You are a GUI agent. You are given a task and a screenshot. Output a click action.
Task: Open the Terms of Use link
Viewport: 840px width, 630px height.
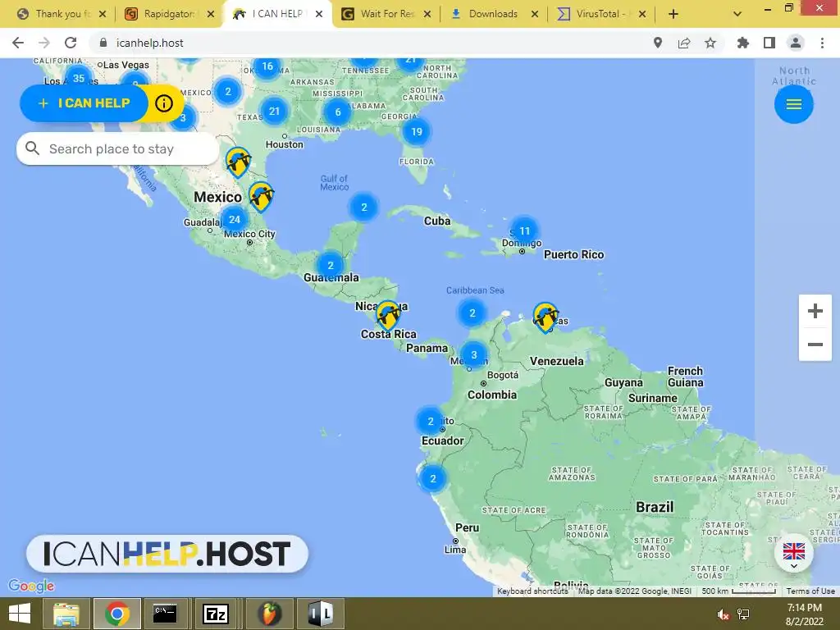pyautogui.click(x=810, y=591)
